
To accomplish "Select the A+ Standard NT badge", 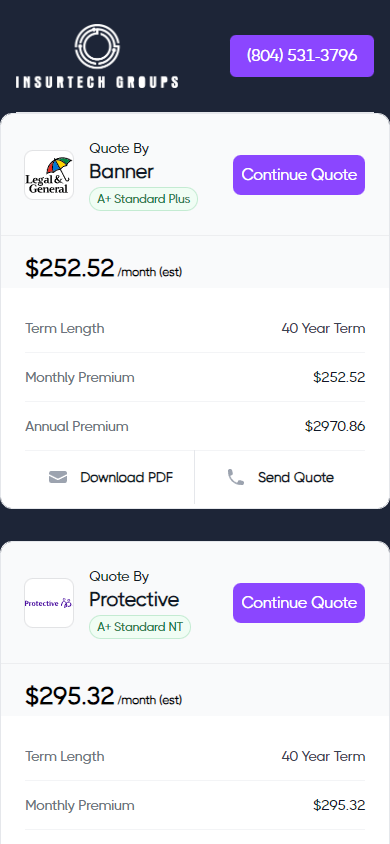I will pos(140,627).
